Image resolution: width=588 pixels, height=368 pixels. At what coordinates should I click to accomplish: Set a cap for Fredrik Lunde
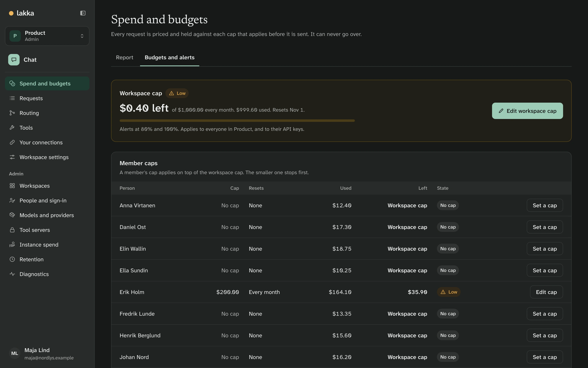545,314
